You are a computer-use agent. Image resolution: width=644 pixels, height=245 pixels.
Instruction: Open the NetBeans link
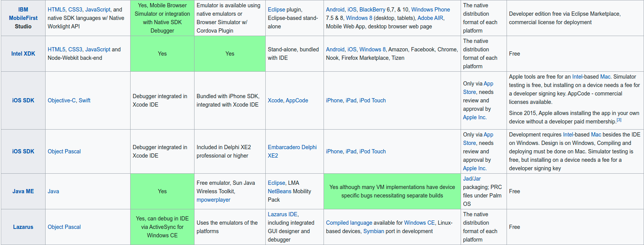280,191
